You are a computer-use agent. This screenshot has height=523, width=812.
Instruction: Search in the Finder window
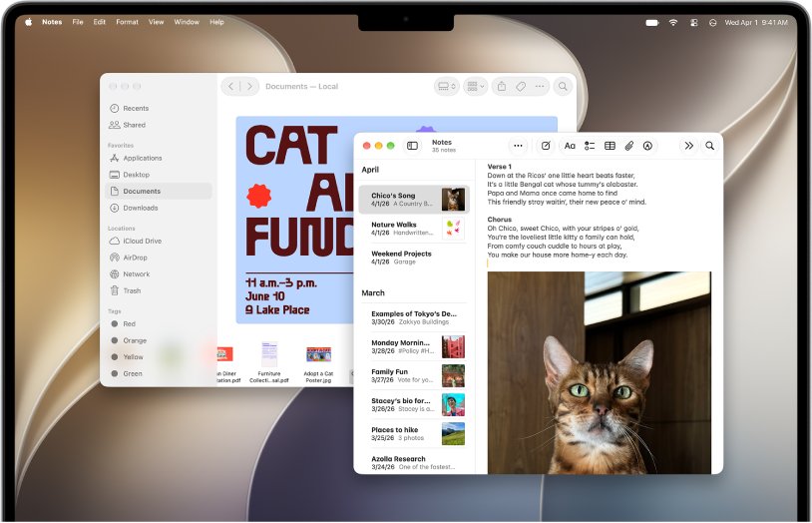pos(563,87)
